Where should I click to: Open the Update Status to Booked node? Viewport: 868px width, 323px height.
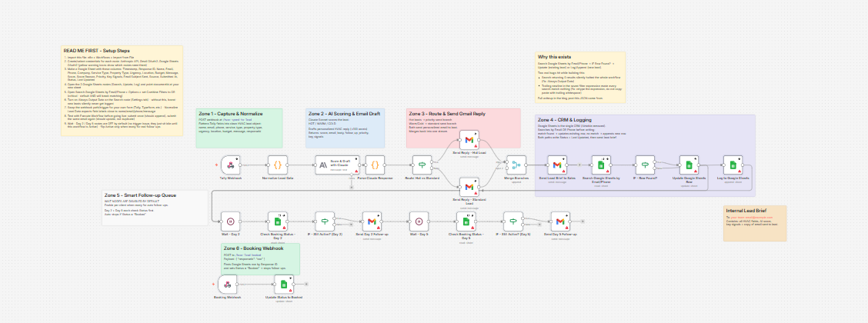click(x=284, y=285)
